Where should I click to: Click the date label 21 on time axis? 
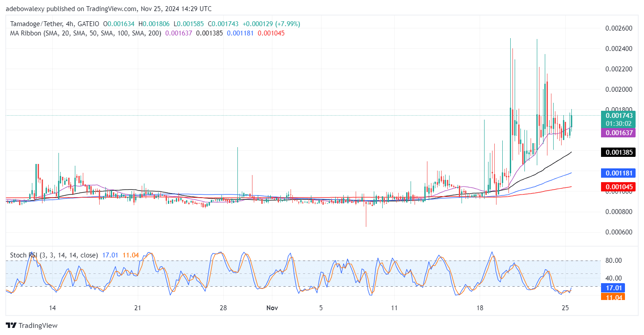tap(137, 308)
